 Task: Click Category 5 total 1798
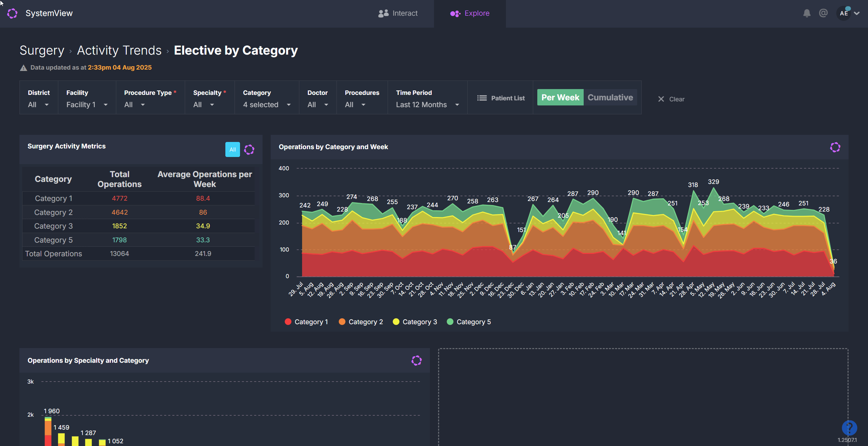tap(119, 240)
